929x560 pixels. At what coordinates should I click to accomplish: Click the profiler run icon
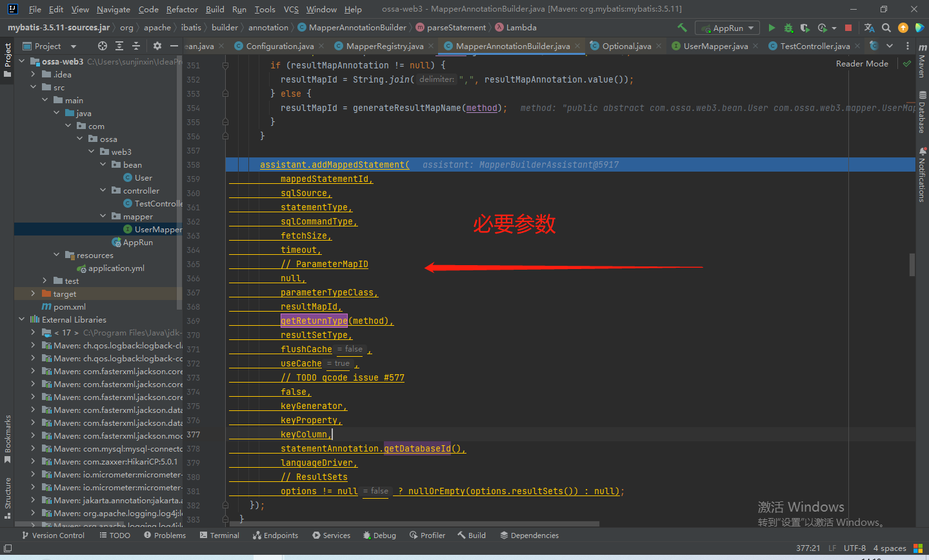tap(822, 28)
